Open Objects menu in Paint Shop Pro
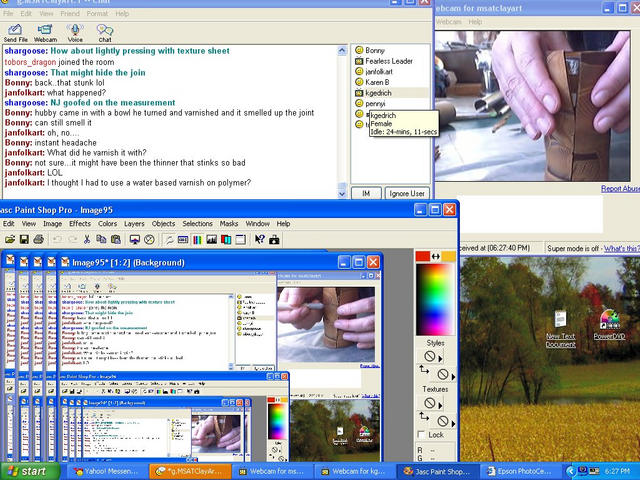 163,224
